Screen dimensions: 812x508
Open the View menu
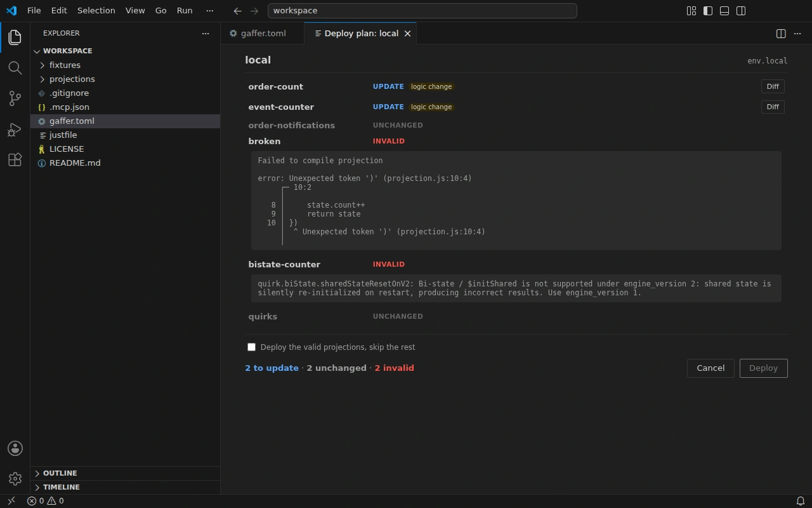pyautogui.click(x=135, y=11)
